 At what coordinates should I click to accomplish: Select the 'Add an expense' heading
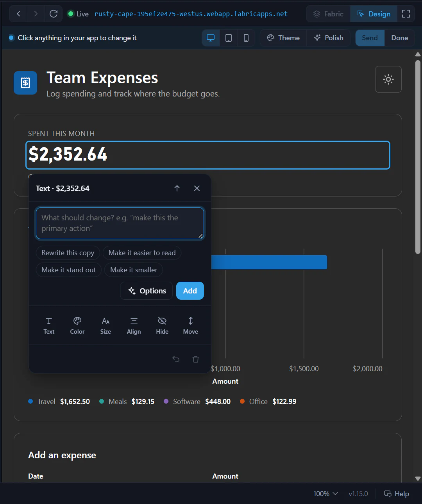point(62,455)
